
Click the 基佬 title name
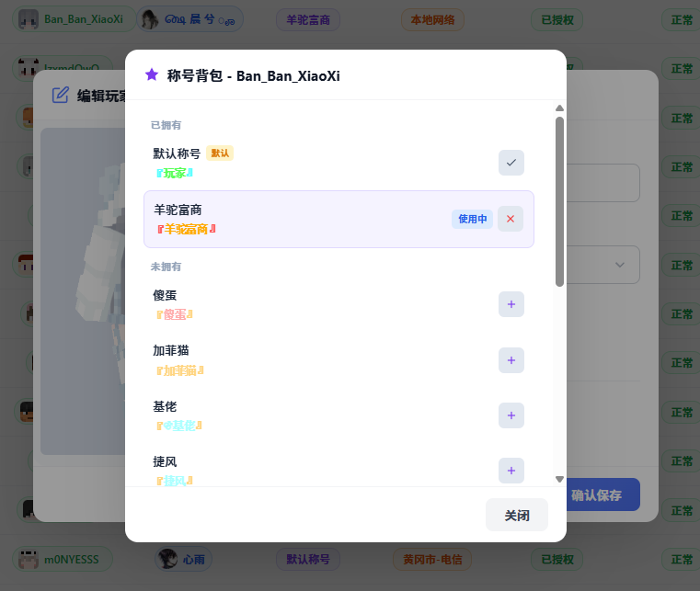(165, 406)
